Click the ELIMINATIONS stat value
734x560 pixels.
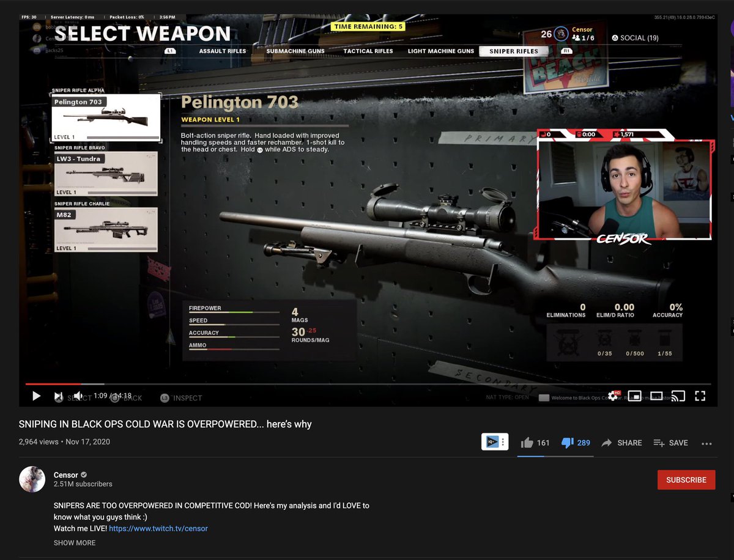(583, 307)
